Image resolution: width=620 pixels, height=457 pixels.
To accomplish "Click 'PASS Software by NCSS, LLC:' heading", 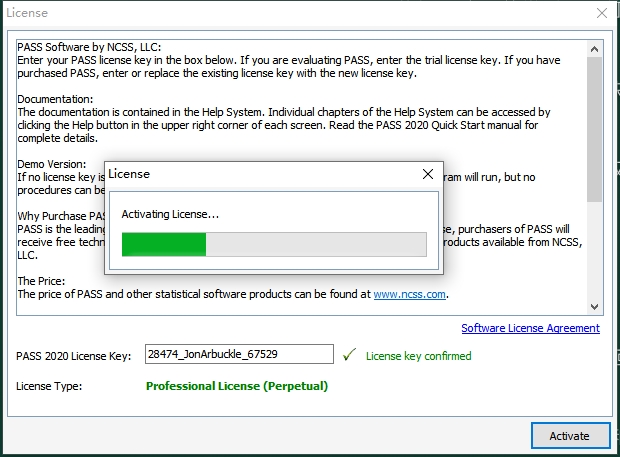I will coord(89,47).
